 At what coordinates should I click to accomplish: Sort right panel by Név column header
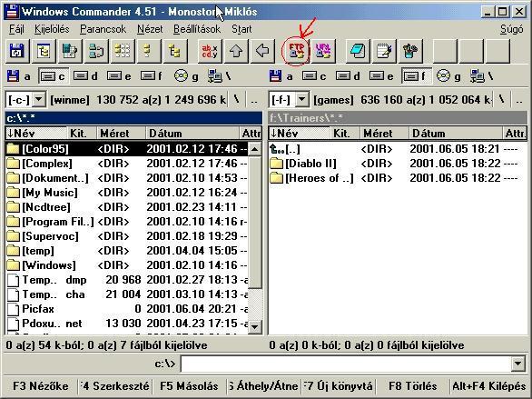tap(300, 133)
